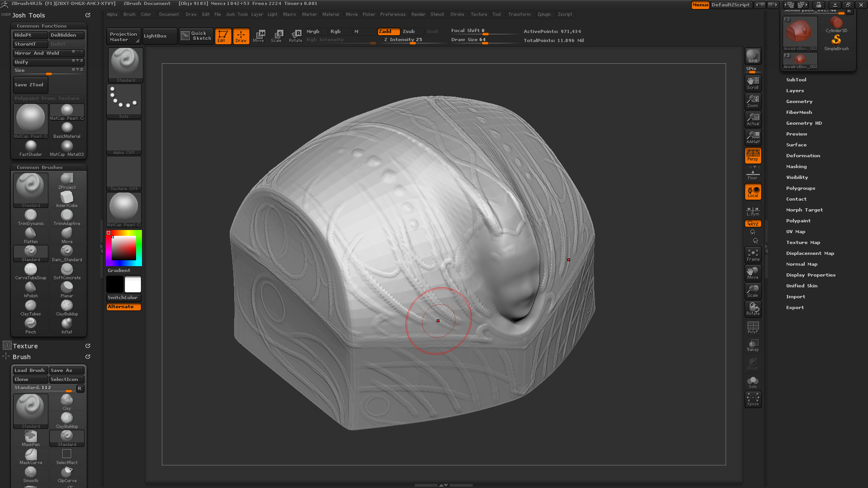Open the Zplugin menu

click(x=544, y=14)
